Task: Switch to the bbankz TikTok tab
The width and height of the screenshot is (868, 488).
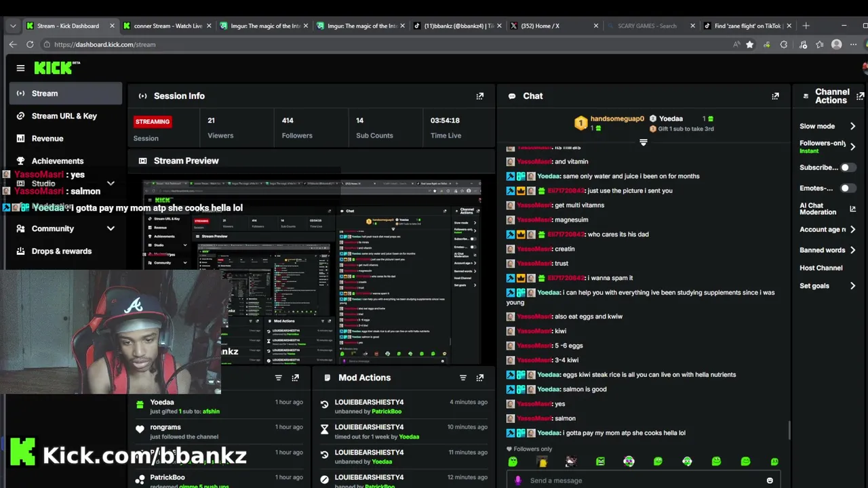Action: pos(458,26)
